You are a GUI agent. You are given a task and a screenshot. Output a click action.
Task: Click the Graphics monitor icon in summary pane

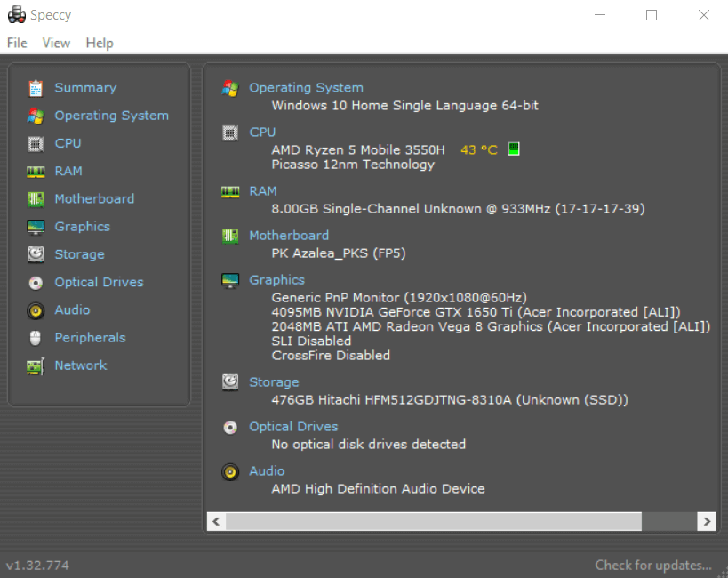[x=230, y=281]
